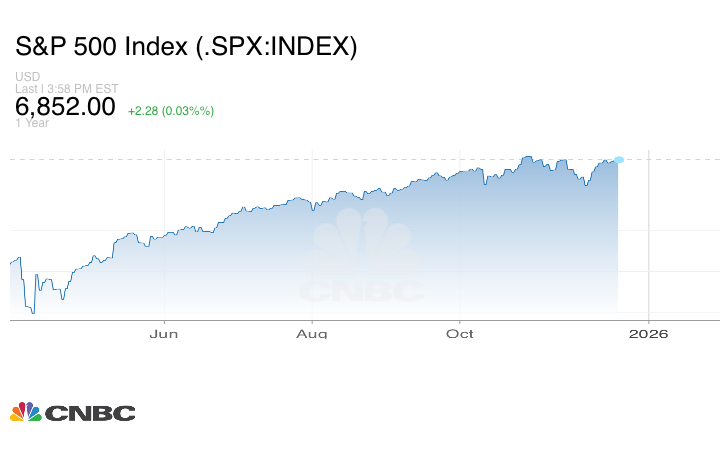Select the Jun label on the x-axis
The image size is (720, 450).
click(164, 333)
